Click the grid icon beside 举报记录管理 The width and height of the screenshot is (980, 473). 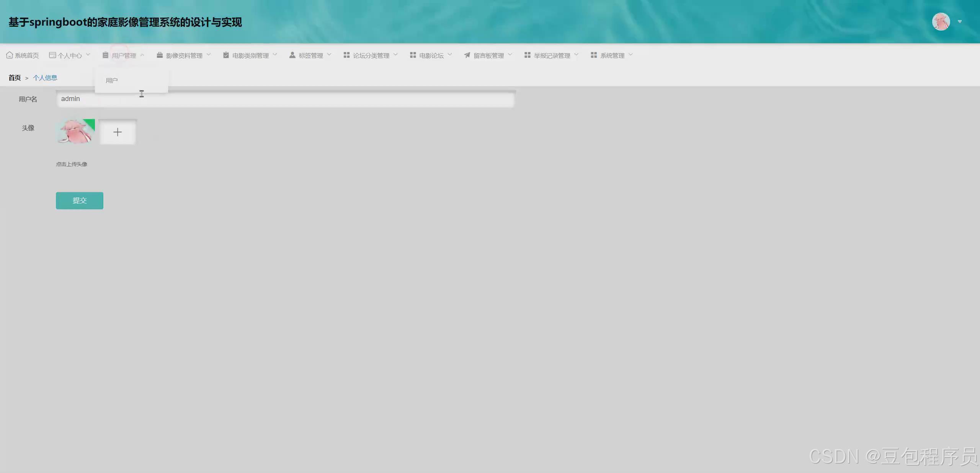click(527, 55)
